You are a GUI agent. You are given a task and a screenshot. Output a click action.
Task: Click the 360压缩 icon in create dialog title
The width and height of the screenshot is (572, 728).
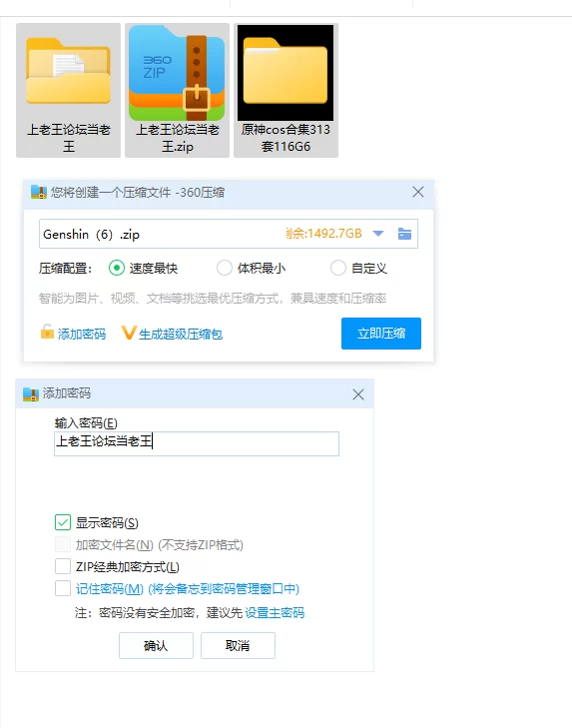pyautogui.click(x=39, y=192)
